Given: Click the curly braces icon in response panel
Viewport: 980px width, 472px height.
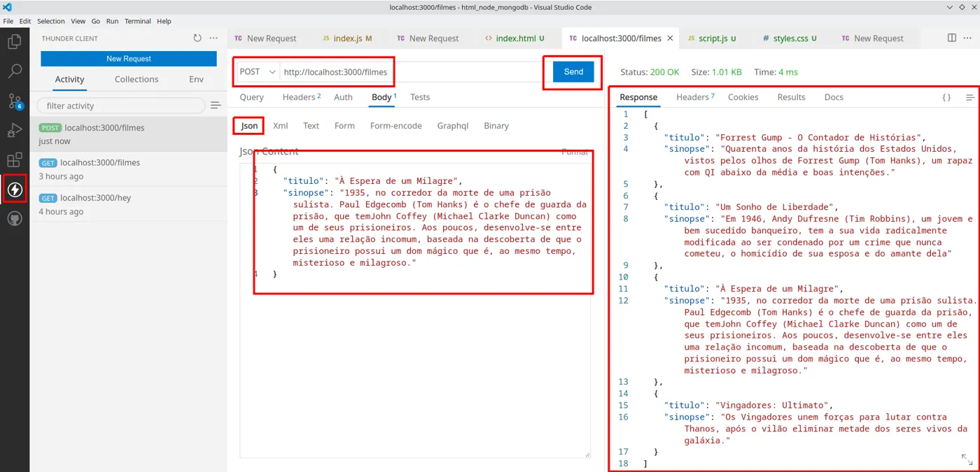Looking at the screenshot, I should 946,97.
